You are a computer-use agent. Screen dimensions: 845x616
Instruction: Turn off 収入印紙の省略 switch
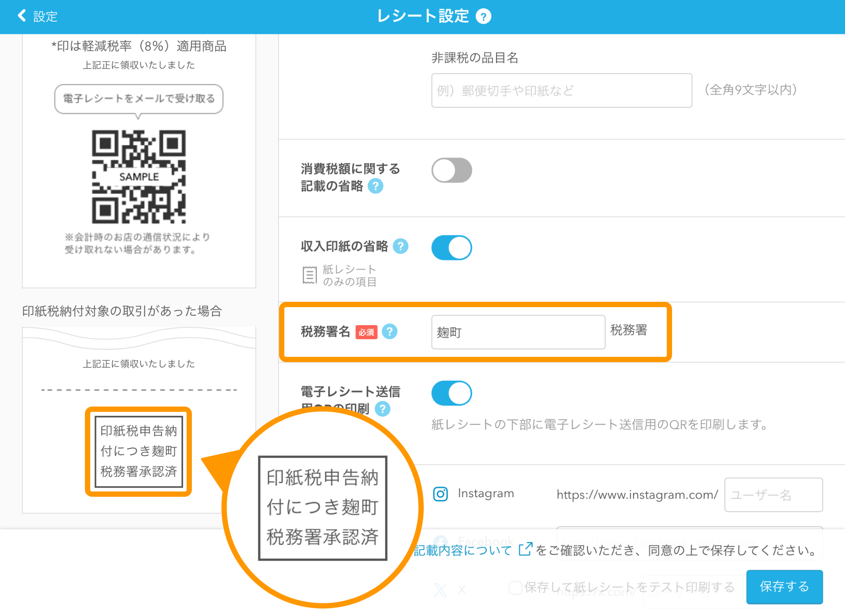pyautogui.click(x=452, y=248)
